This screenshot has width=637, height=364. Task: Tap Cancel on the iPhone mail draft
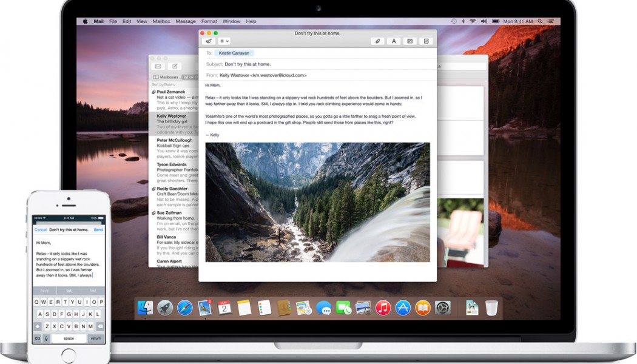point(41,230)
